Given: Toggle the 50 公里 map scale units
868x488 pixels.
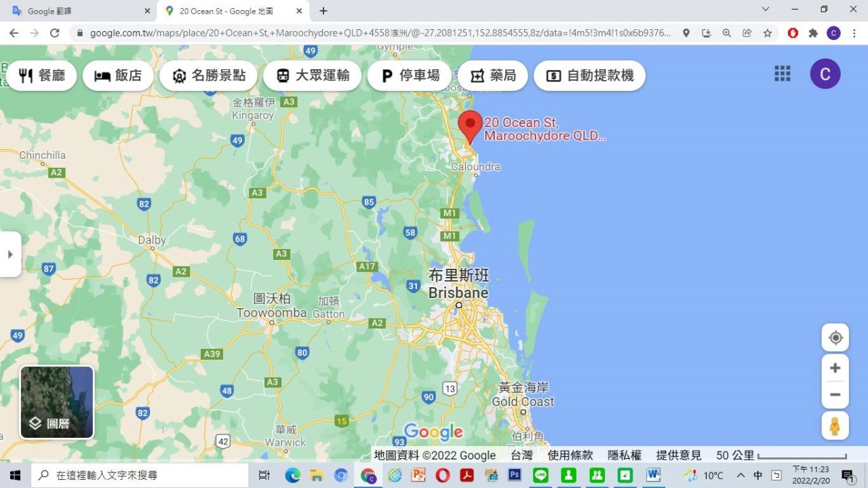Looking at the screenshot, I should (782, 455).
